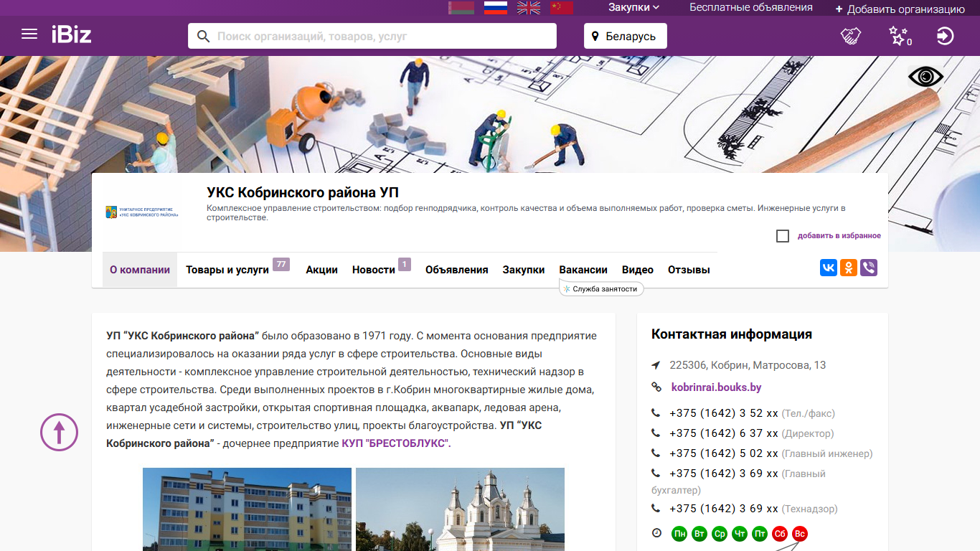The width and height of the screenshot is (980, 551).
Task: Click the company logo thumbnail
Action: click(142, 212)
